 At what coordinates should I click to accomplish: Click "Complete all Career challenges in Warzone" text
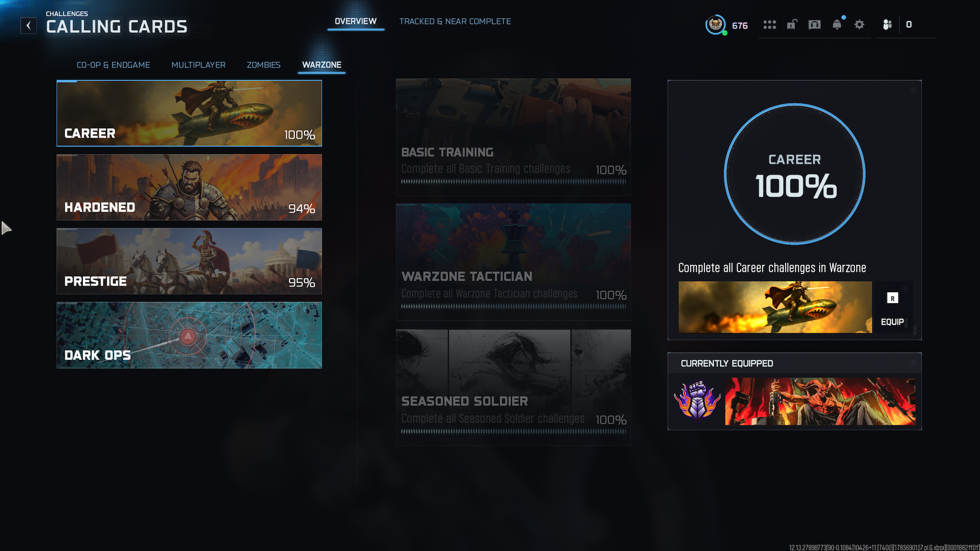[772, 268]
